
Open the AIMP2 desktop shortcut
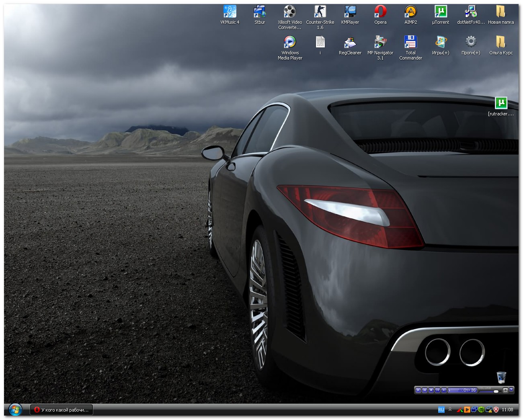(410, 12)
